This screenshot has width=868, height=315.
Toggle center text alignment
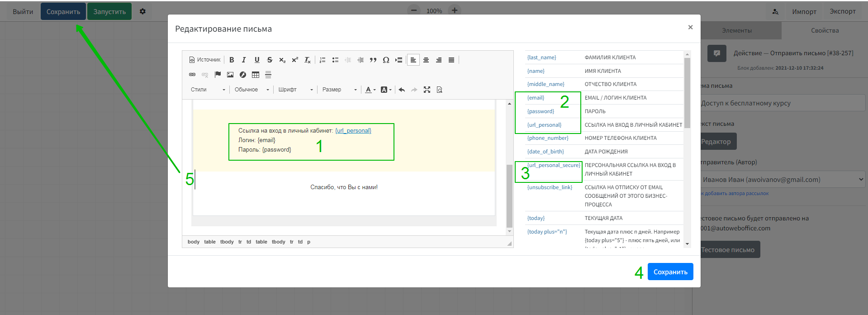point(426,60)
